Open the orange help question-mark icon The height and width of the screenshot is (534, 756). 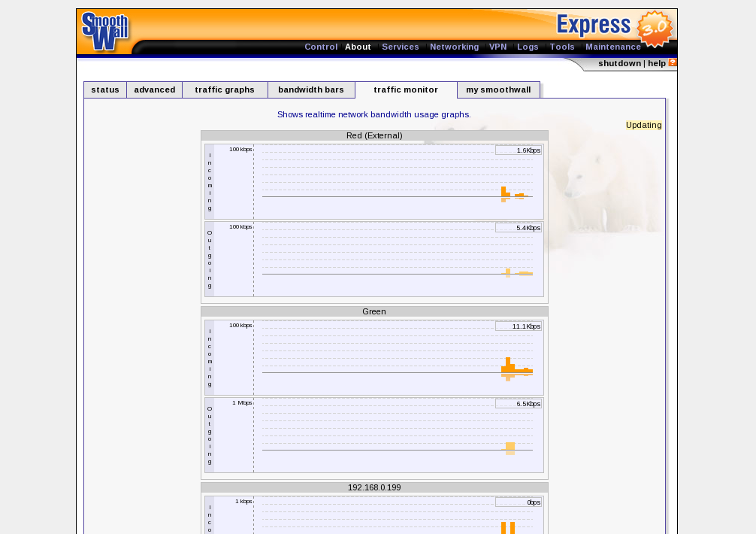click(673, 62)
